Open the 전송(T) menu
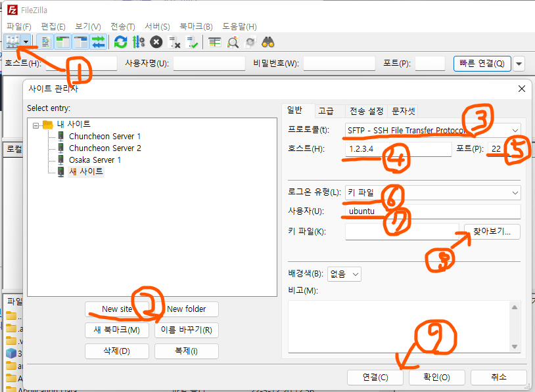 (x=123, y=26)
